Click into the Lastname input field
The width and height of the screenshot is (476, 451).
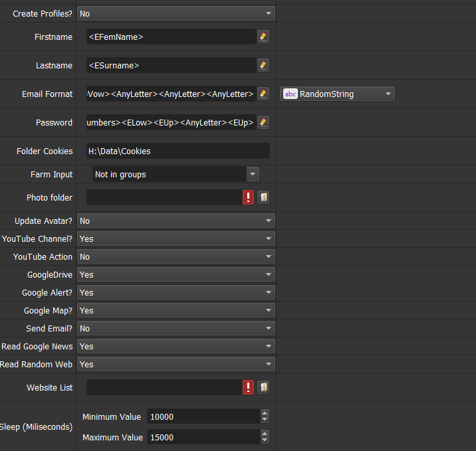coord(172,65)
